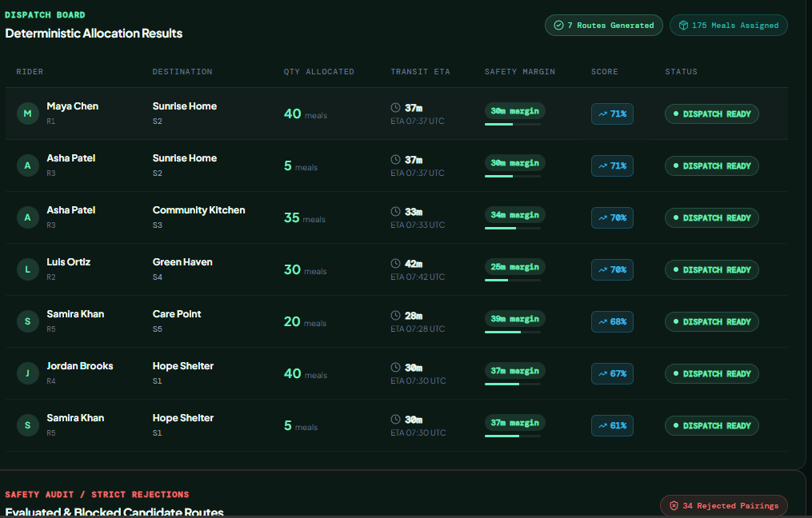Image resolution: width=812 pixels, height=518 pixels.
Task: Click the Destination column header
Action: coord(182,71)
